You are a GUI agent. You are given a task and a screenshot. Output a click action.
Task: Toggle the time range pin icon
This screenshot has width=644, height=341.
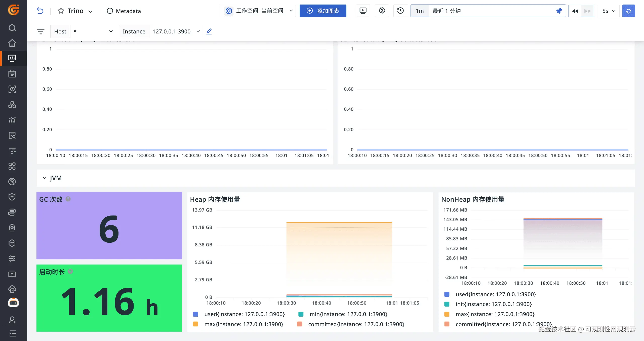[559, 11]
